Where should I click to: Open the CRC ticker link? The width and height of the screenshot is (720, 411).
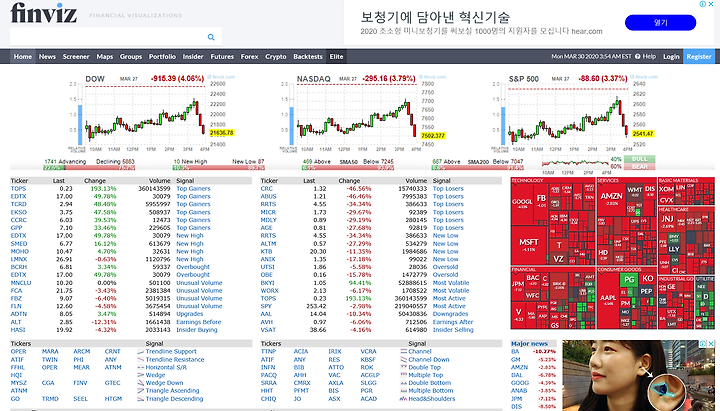266,189
